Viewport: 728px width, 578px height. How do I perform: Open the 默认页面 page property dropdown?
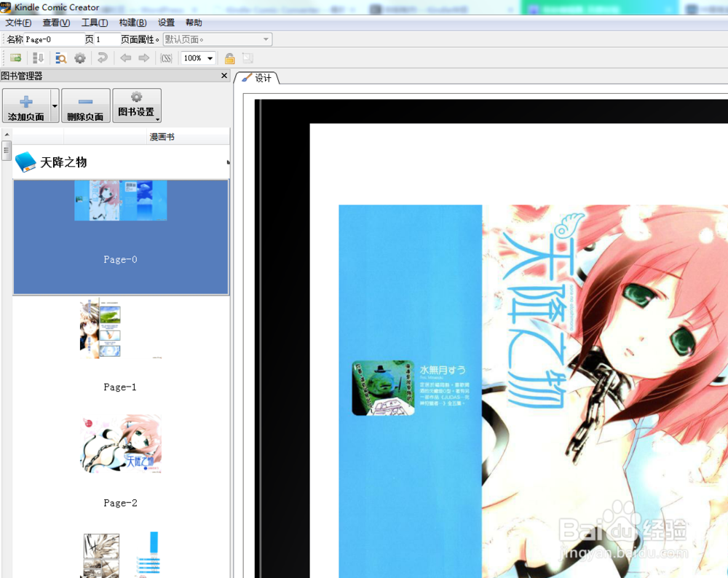click(217, 39)
